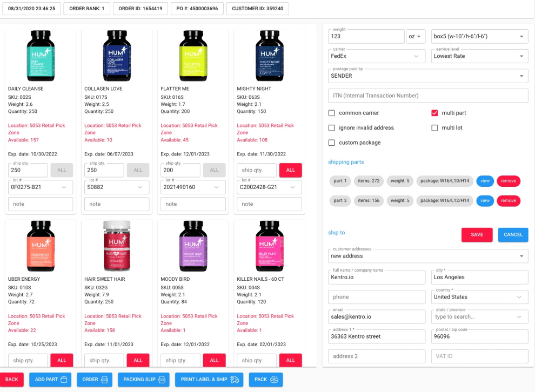Click the weight input field showing 123
This screenshot has width=535, height=392.
tap(366, 36)
